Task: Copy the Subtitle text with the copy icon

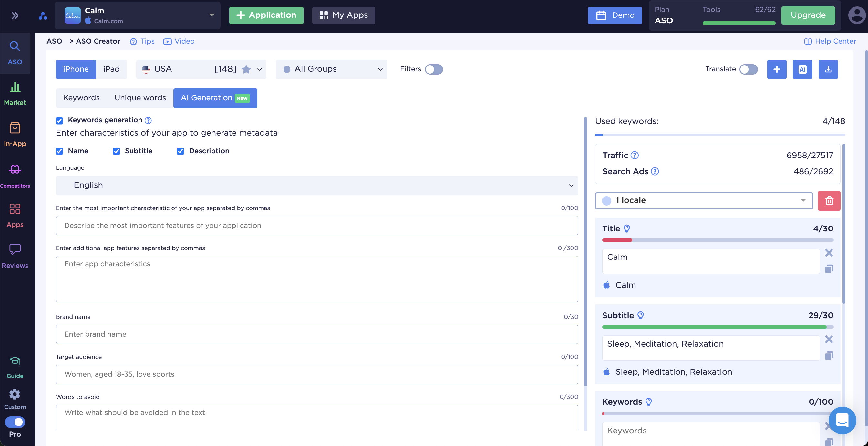Action: pos(829,355)
